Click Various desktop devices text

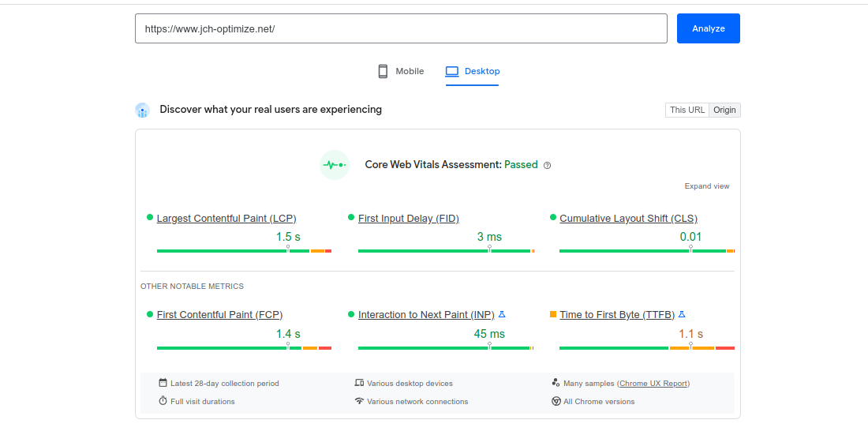(x=410, y=384)
